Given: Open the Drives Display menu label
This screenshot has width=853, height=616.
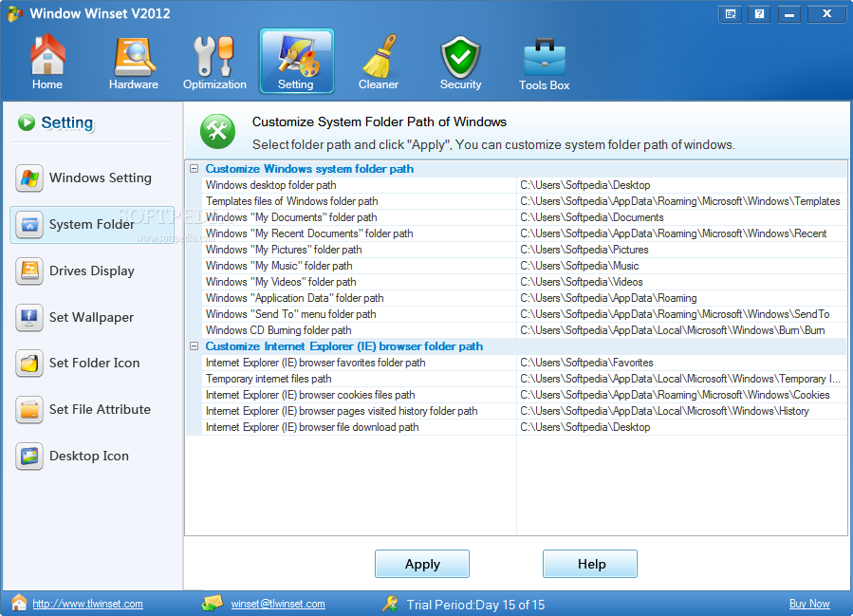Looking at the screenshot, I should [91, 271].
